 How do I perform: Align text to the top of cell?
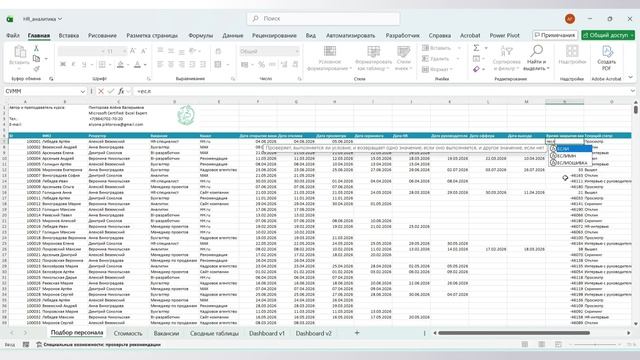[x=160, y=51]
